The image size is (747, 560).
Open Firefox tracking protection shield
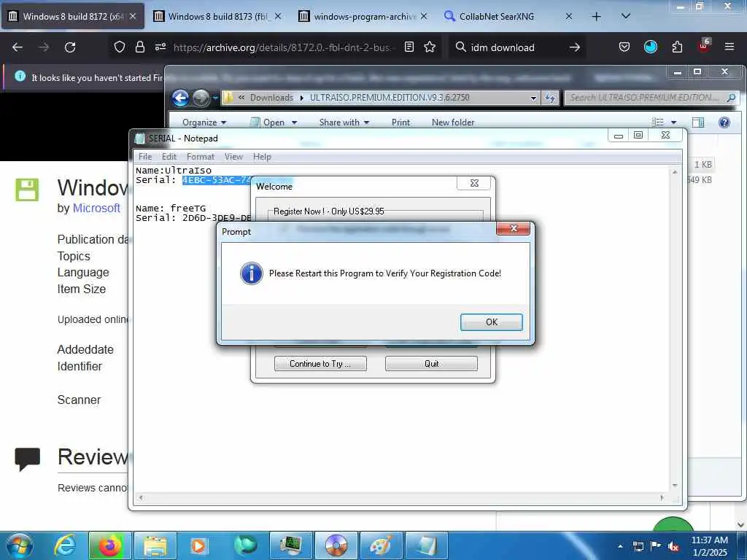tap(119, 47)
